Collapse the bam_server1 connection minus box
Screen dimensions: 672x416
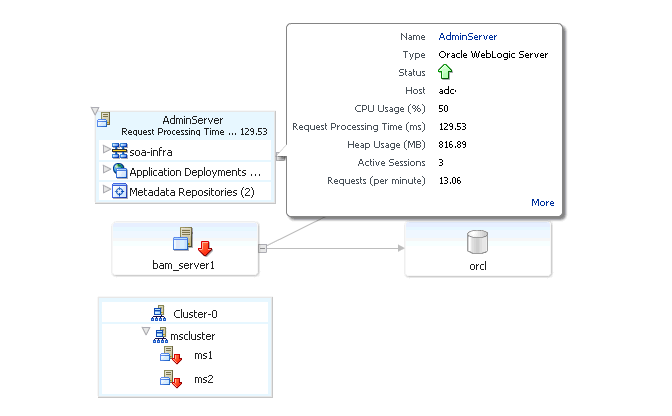click(262, 248)
